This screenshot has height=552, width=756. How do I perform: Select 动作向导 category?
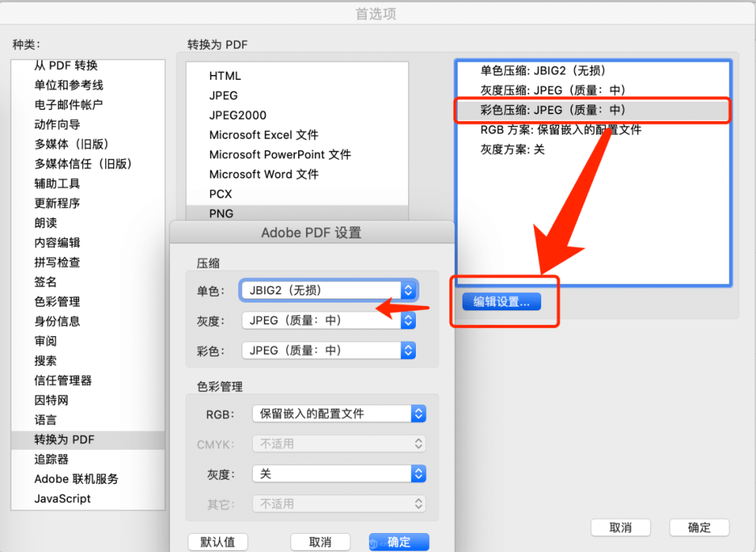click(x=88, y=125)
